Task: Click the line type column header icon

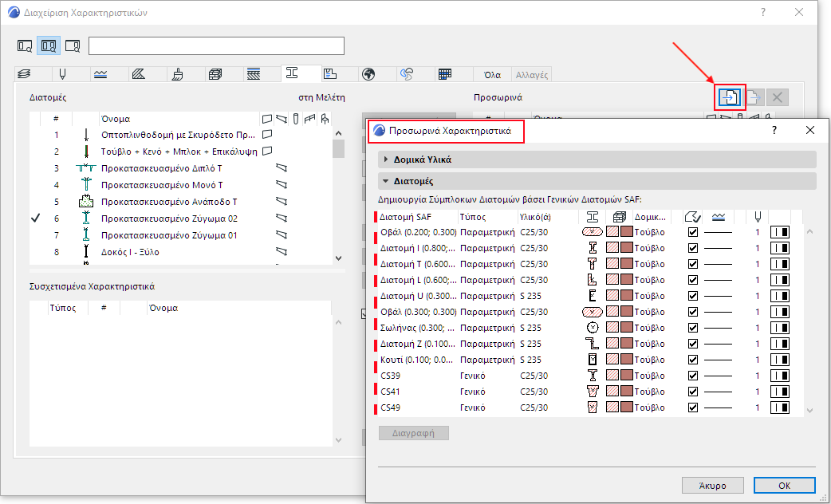Action: [x=718, y=217]
